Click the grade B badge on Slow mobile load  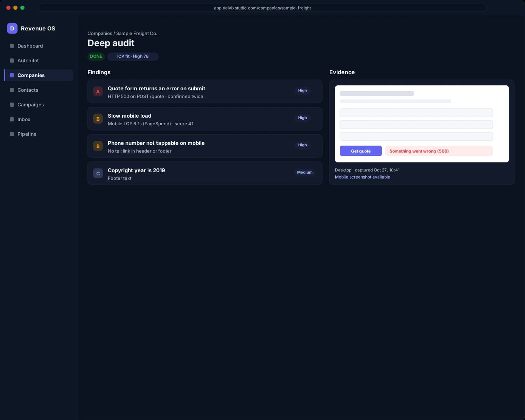coord(98,119)
